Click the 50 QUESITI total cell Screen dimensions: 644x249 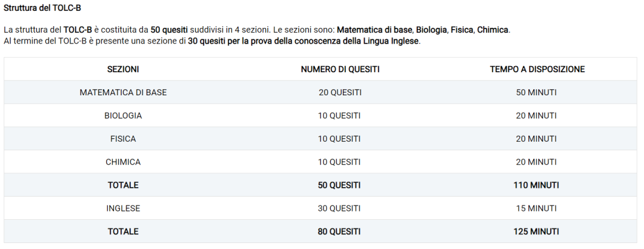[340, 185]
